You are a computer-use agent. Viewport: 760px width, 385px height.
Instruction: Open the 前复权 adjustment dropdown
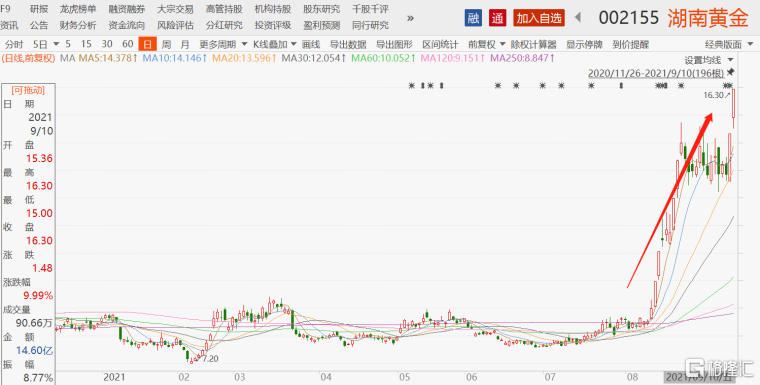[x=487, y=44]
